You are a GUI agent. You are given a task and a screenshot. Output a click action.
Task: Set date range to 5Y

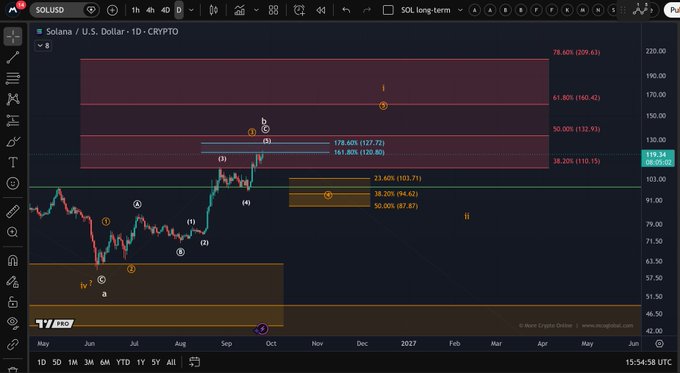click(156, 362)
